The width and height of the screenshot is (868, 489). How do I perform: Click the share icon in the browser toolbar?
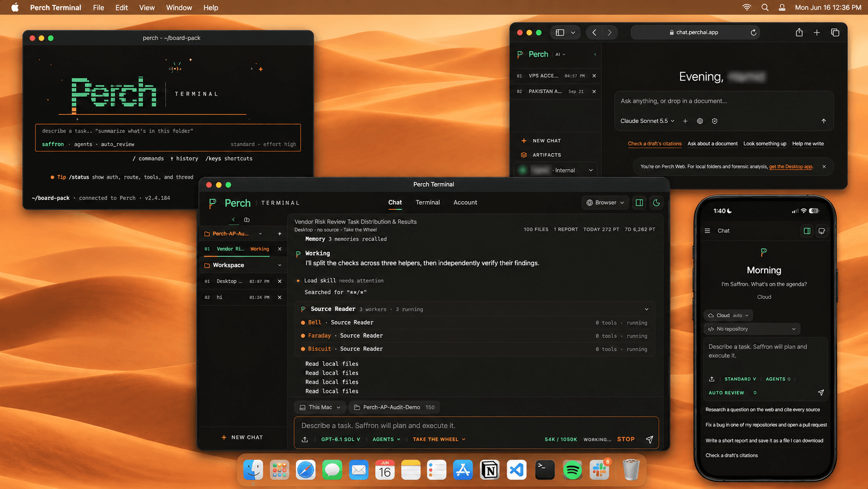point(799,32)
